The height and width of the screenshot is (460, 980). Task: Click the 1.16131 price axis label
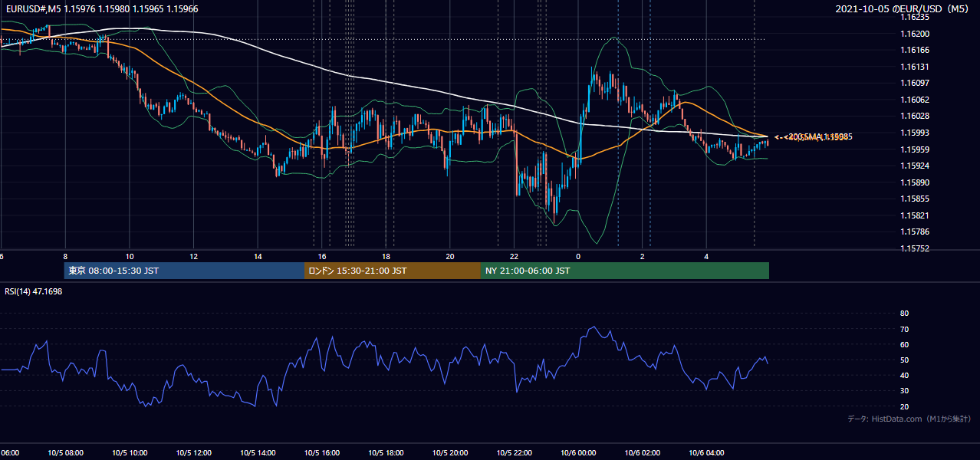(914, 67)
